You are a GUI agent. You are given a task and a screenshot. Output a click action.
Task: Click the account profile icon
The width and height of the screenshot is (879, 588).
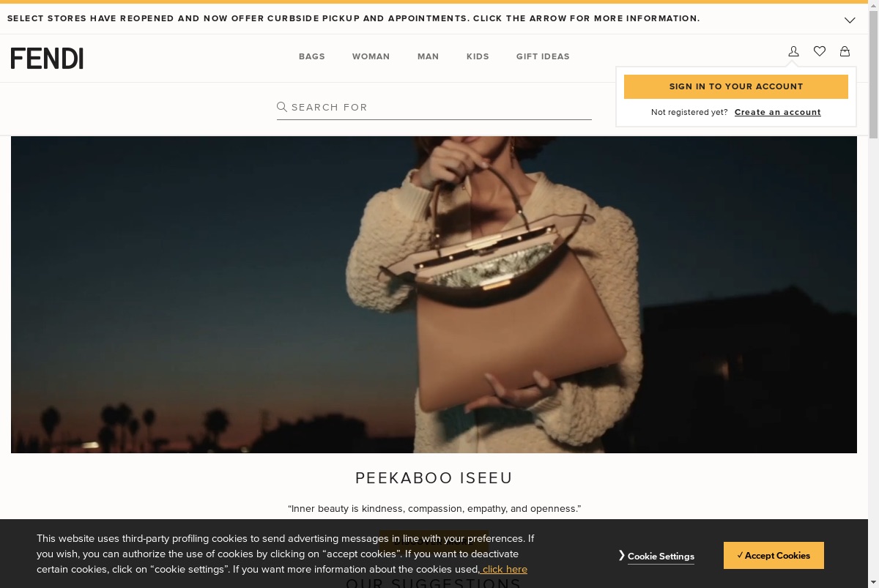pos(793,51)
